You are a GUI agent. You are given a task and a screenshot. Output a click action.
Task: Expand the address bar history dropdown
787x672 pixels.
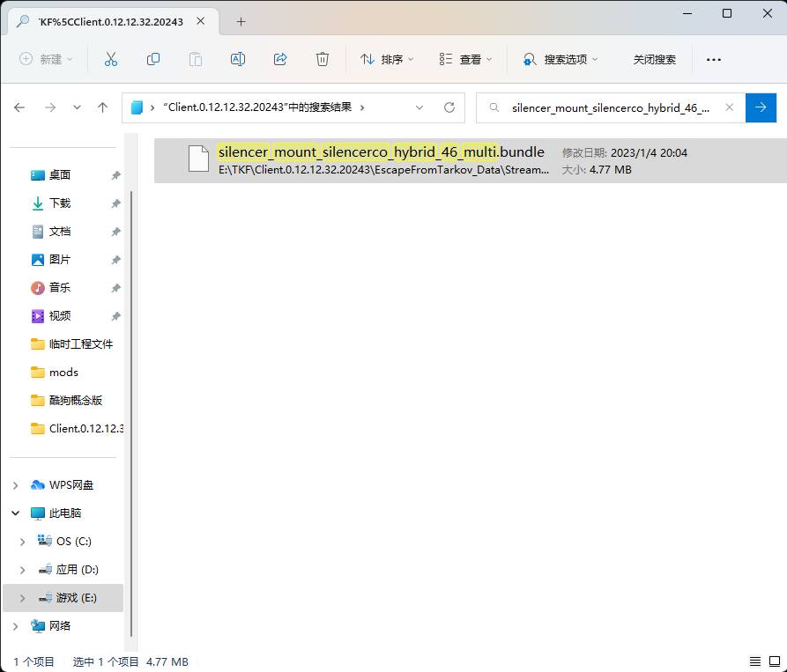(x=419, y=107)
